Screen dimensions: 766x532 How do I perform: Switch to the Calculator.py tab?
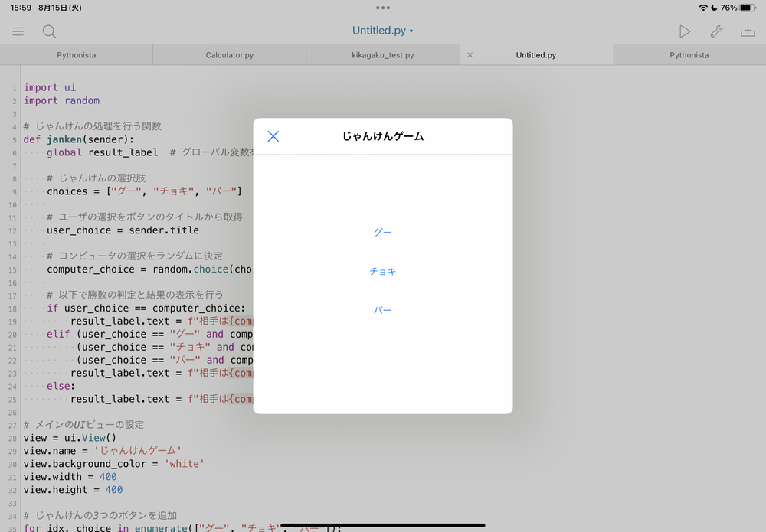click(229, 54)
